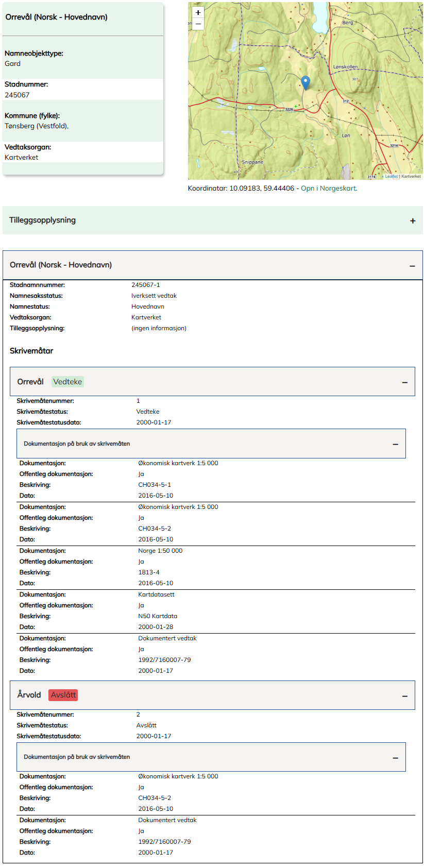This screenshot has width=424, height=868.
Task: Open the Leaflet attribution link
Action: [391, 177]
